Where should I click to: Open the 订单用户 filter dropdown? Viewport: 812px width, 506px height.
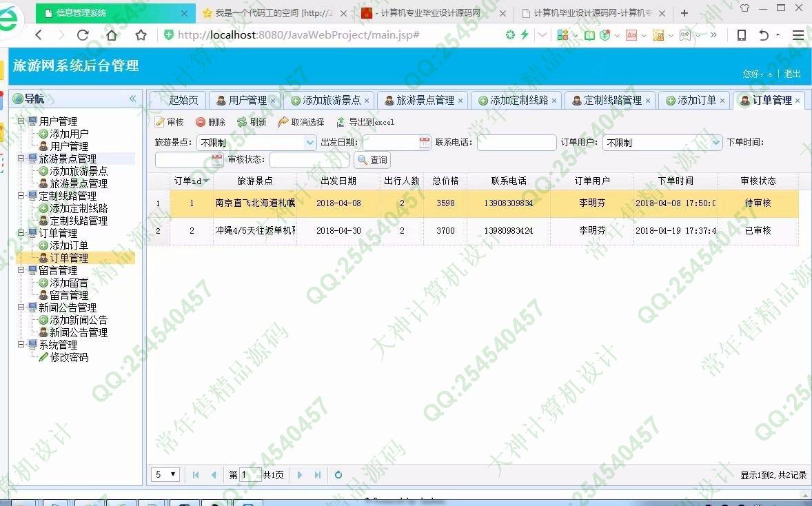tap(715, 143)
